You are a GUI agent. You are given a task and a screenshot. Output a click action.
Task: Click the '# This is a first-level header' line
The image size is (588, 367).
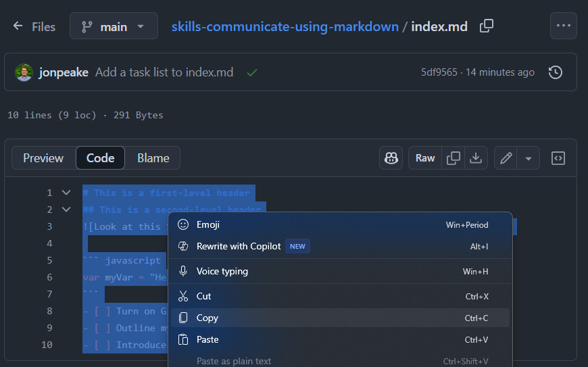[x=166, y=193]
